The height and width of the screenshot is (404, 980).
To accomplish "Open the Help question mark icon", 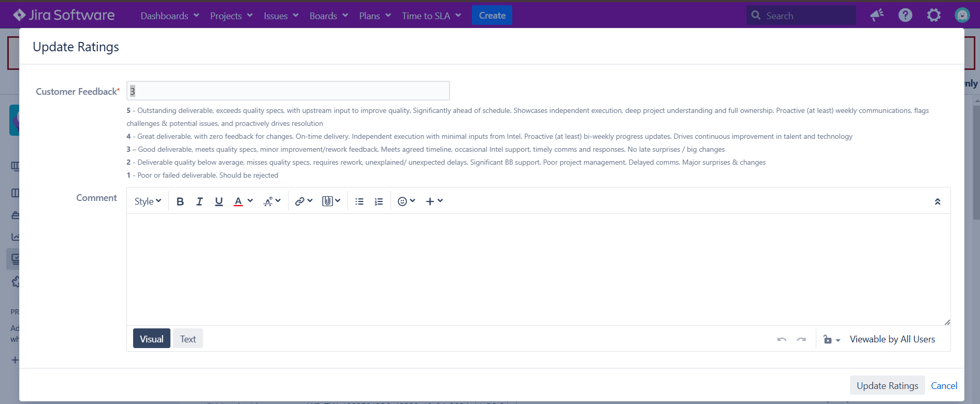I will [x=905, y=15].
